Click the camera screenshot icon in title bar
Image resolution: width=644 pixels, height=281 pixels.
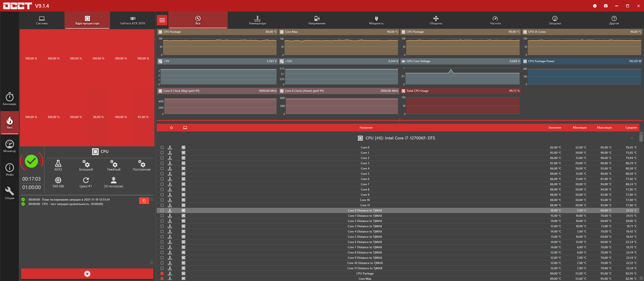[x=606, y=6]
